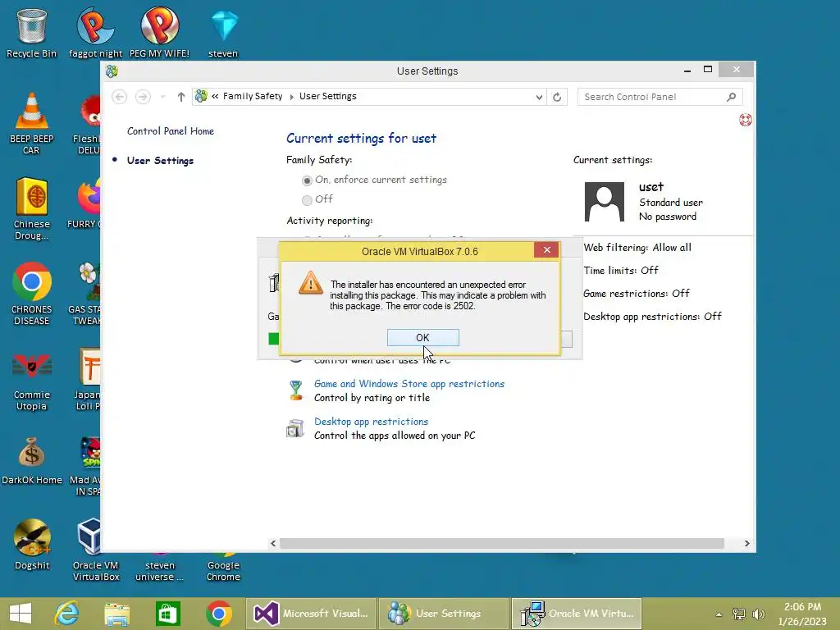
Task: Expand breadcrumb arrow after Family Safety
Action: click(x=291, y=97)
